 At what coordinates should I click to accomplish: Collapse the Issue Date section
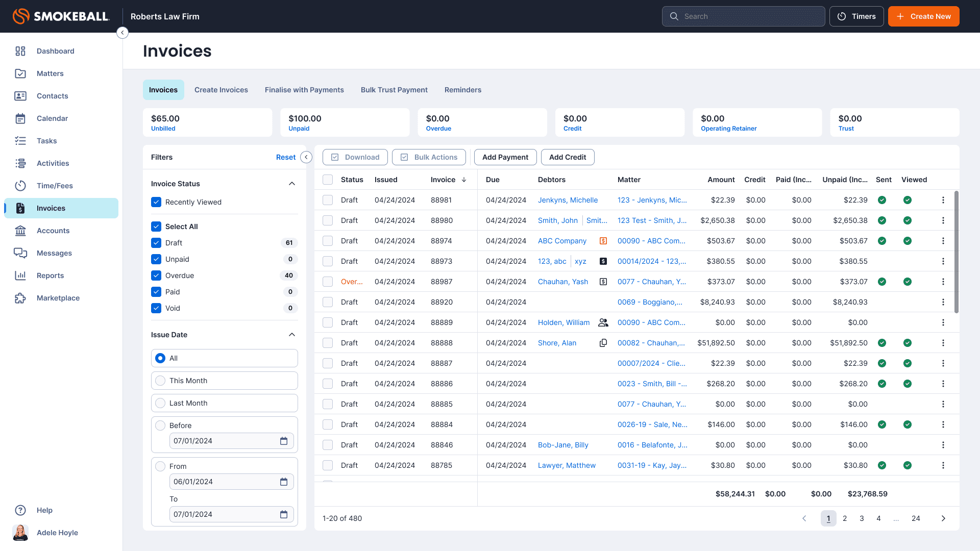click(292, 335)
